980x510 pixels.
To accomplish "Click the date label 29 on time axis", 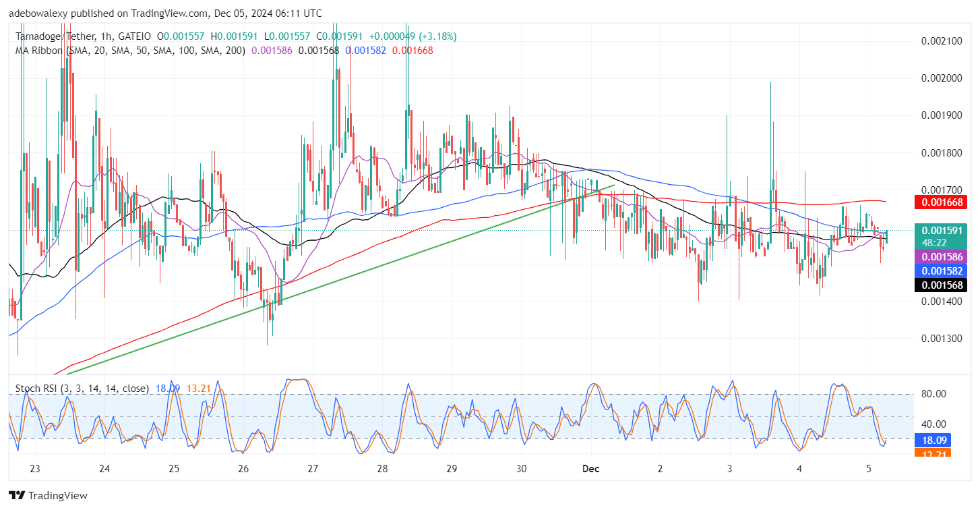I will click(x=452, y=468).
